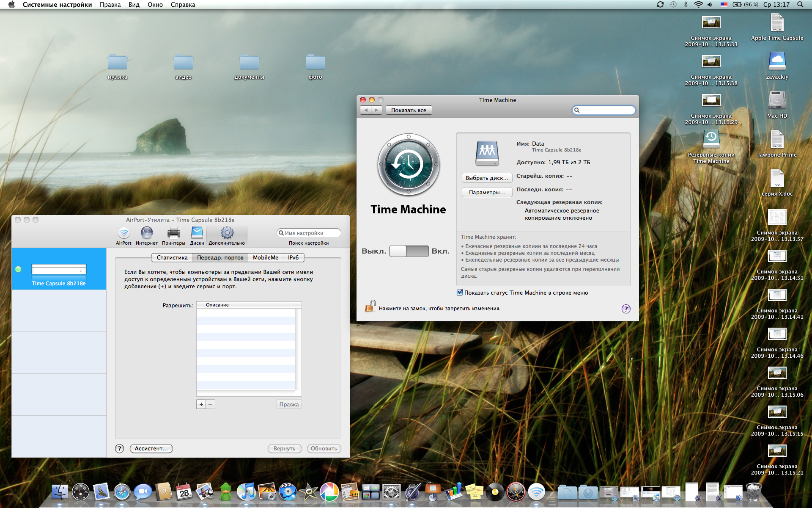Open AirPort Utility Wi-Fi icon in Dock
The image size is (812, 508).
coord(537,492)
